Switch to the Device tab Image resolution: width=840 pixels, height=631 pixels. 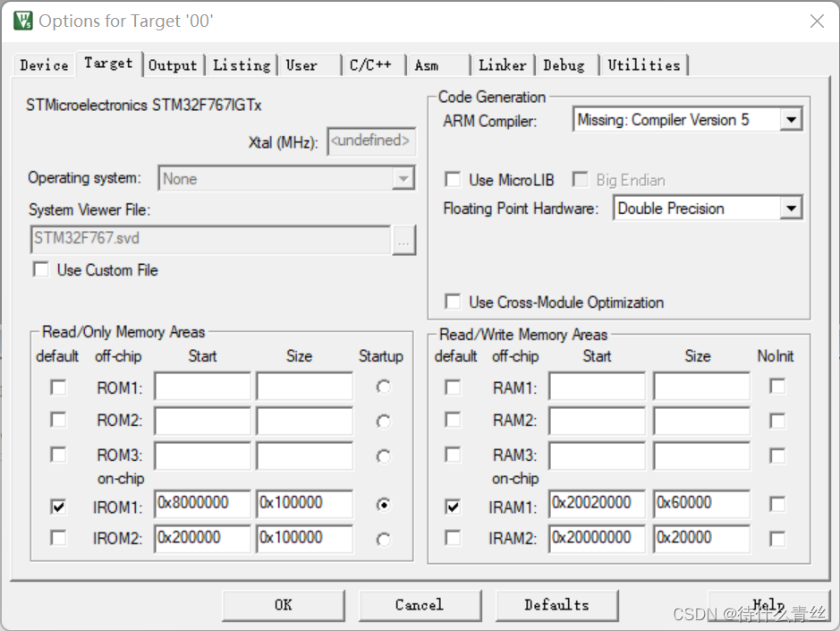[x=44, y=65]
